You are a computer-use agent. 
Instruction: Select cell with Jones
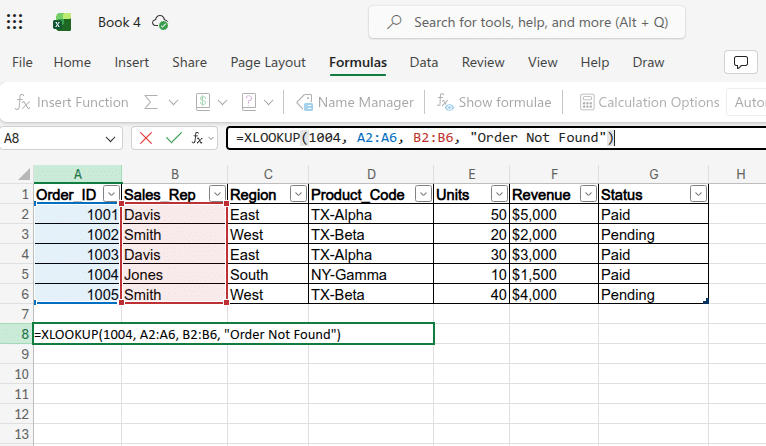174,275
